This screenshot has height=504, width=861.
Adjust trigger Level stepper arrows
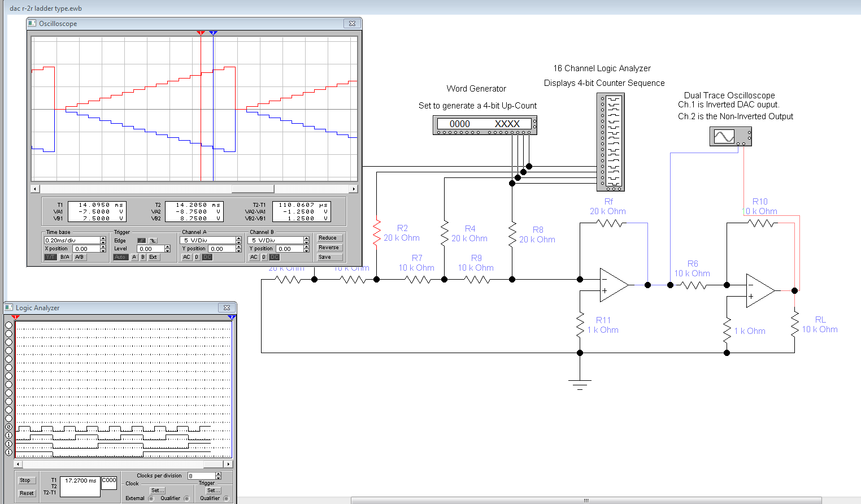pyautogui.click(x=167, y=249)
